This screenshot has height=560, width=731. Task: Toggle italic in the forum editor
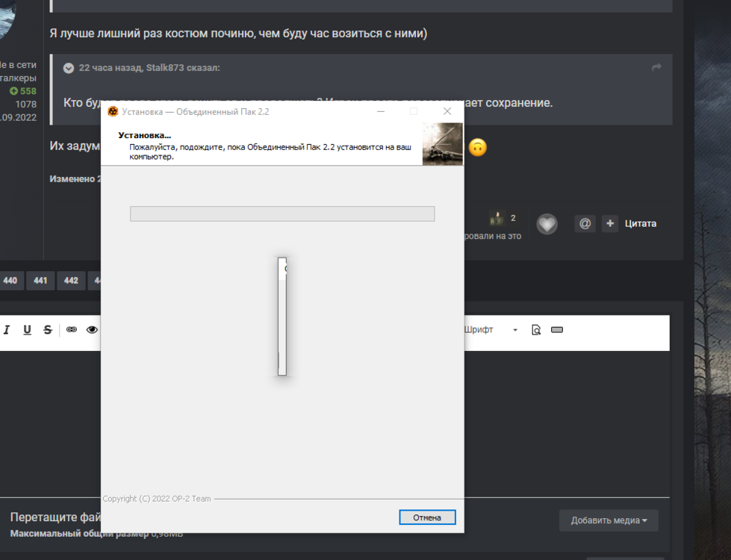7,330
